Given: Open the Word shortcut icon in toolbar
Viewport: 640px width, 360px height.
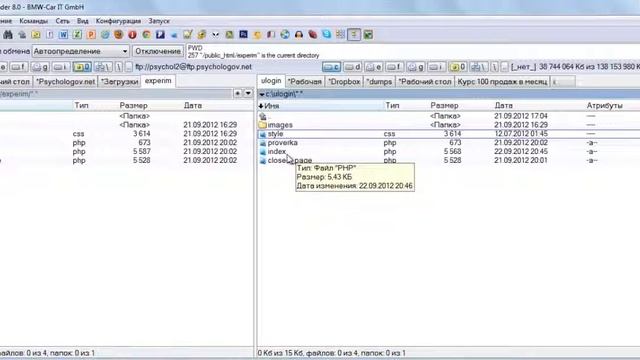Looking at the screenshot, I should (x=63, y=35).
